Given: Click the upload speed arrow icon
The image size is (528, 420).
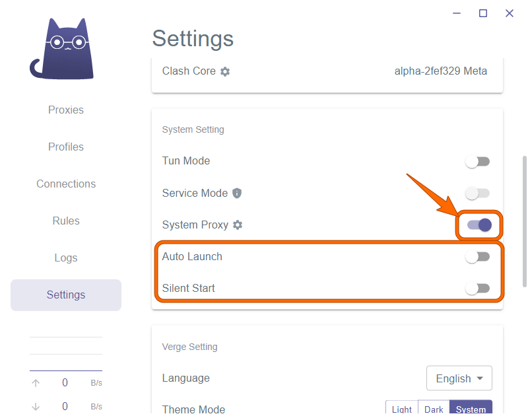Looking at the screenshot, I should coord(36,383).
